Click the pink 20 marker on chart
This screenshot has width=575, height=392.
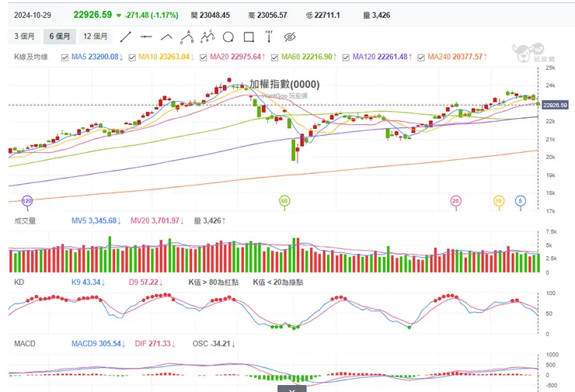click(455, 201)
